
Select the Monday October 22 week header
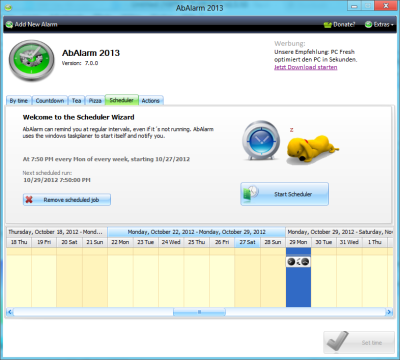pyautogui.click(x=196, y=232)
